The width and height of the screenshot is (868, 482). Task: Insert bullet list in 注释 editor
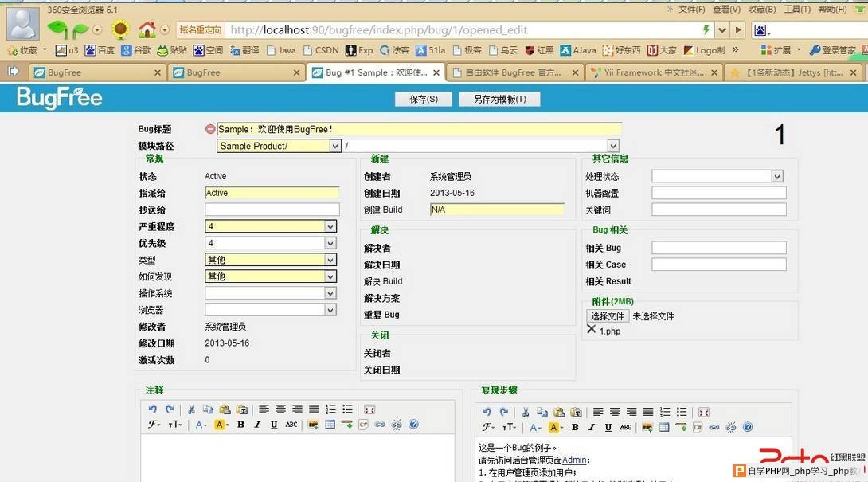(348, 410)
